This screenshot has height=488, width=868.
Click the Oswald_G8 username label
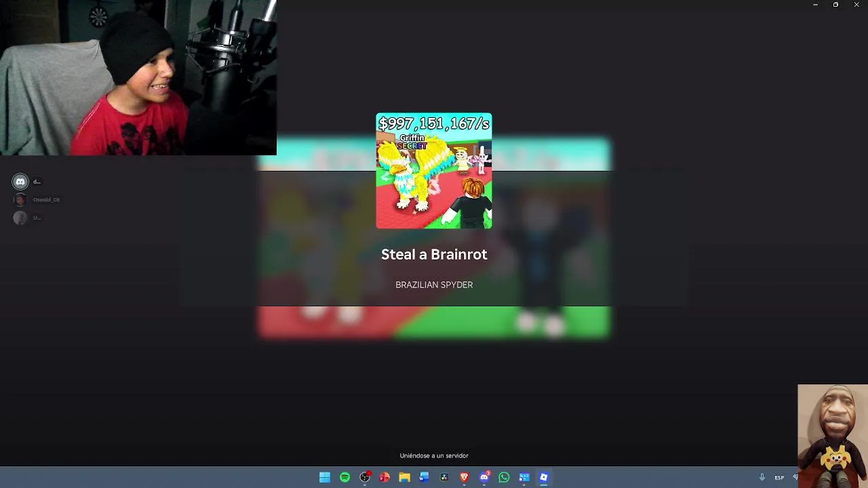click(46, 200)
